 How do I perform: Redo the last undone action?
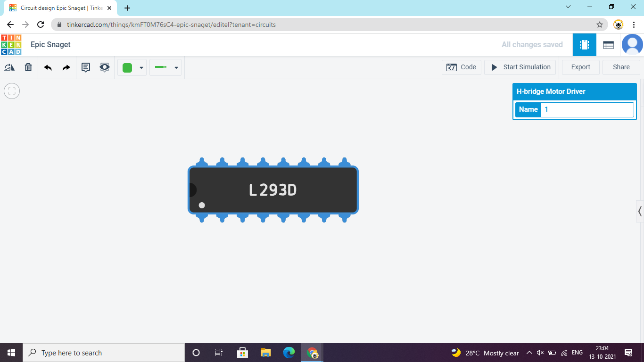66,67
